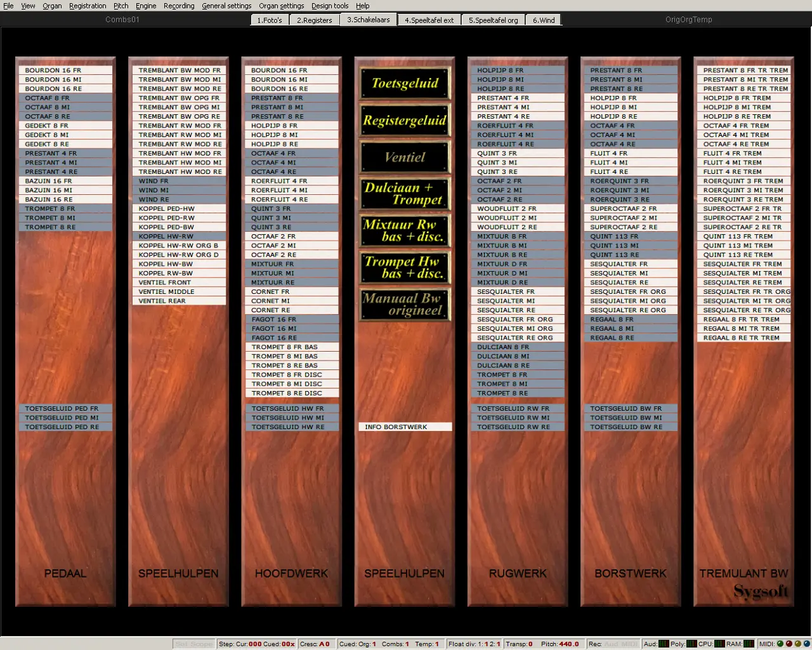Image resolution: width=812 pixels, height=650 pixels.
Task: Toggle the BOURDON 16 FR pedaal stop
Action: 65,70
